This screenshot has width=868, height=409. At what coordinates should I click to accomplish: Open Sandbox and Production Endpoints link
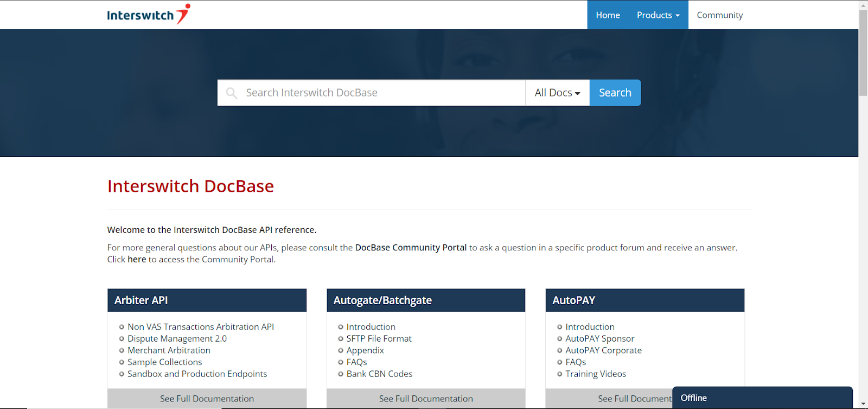(197, 374)
